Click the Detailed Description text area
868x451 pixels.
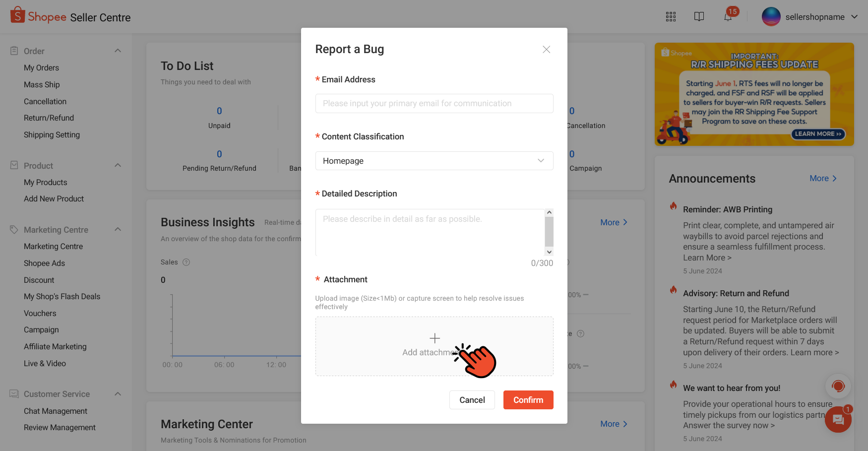pos(430,232)
